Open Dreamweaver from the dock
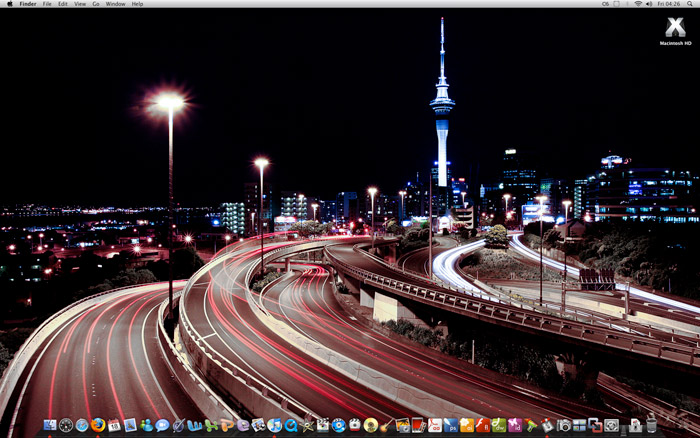 pos(498,425)
